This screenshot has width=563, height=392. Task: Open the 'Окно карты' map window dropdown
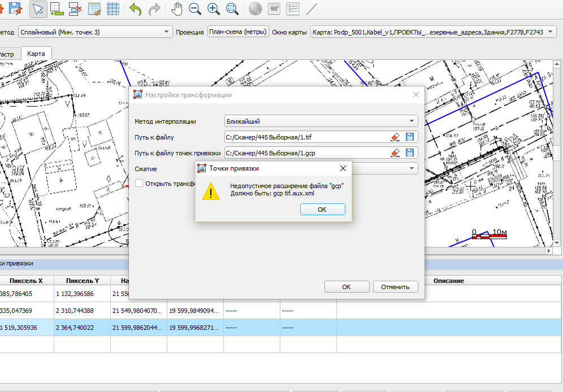click(x=433, y=32)
